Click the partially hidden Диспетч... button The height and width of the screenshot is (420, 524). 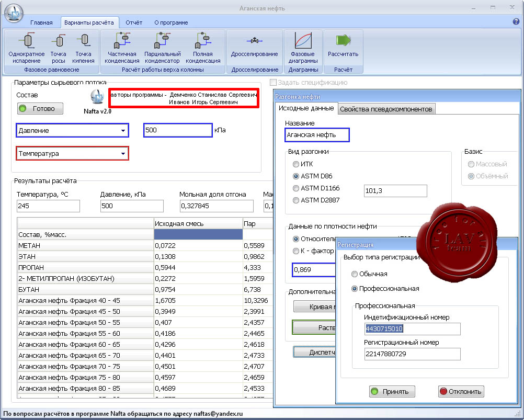(314, 352)
